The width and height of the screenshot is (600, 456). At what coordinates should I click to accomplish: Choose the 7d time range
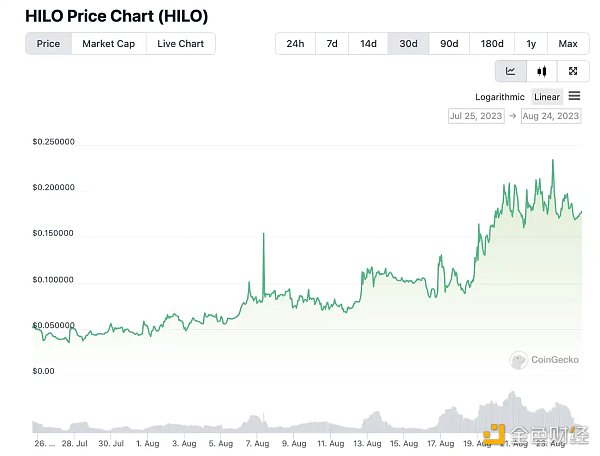tap(332, 44)
